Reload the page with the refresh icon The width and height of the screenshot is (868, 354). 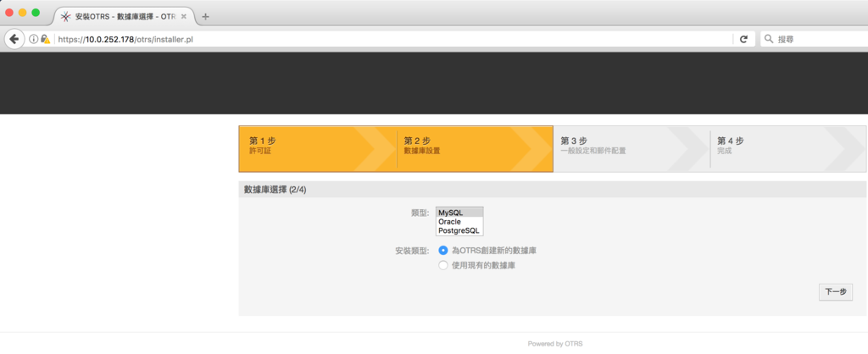point(744,39)
